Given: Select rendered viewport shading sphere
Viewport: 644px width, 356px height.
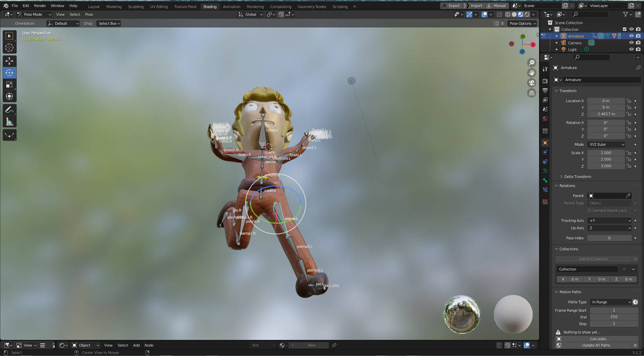Looking at the screenshot, I should point(527,14).
